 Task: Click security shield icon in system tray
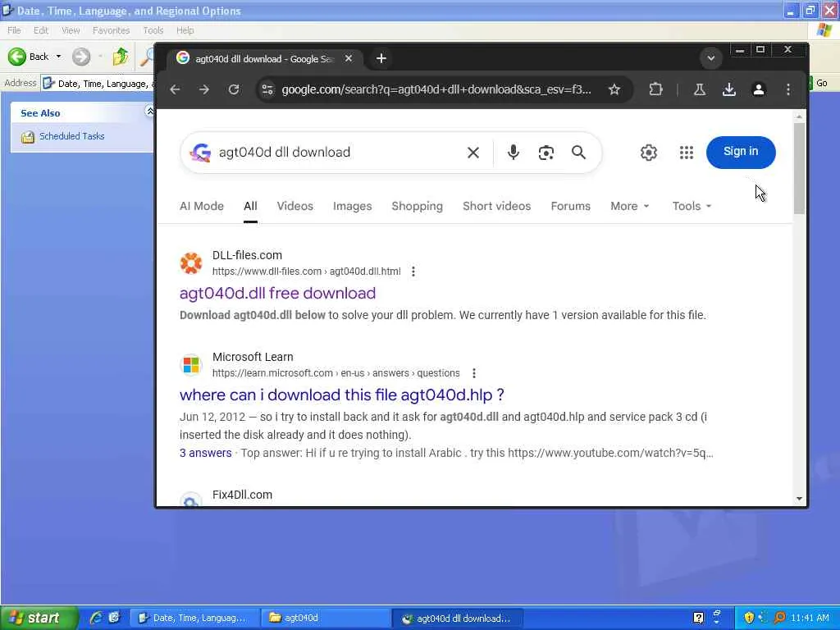(x=749, y=618)
